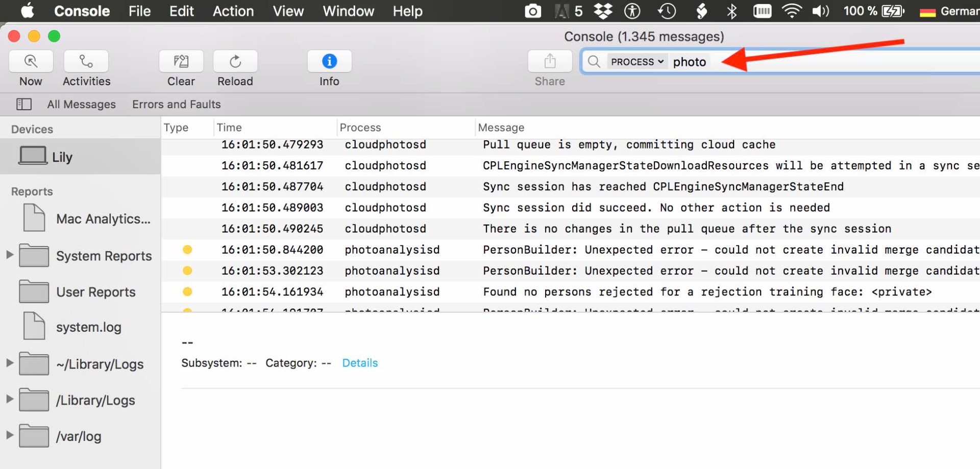Select system.log in Reports
The height and width of the screenshot is (469, 980).
88,327
